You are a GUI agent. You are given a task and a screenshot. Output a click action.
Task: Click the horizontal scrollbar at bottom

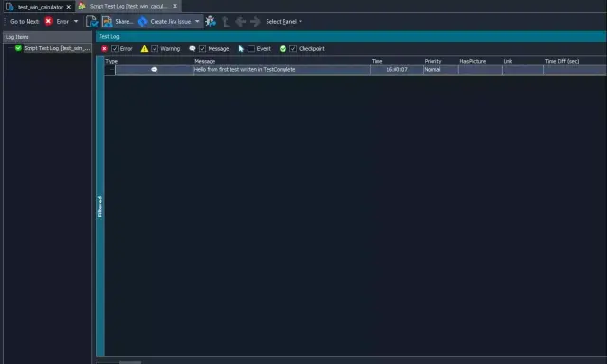click(130, 362)
